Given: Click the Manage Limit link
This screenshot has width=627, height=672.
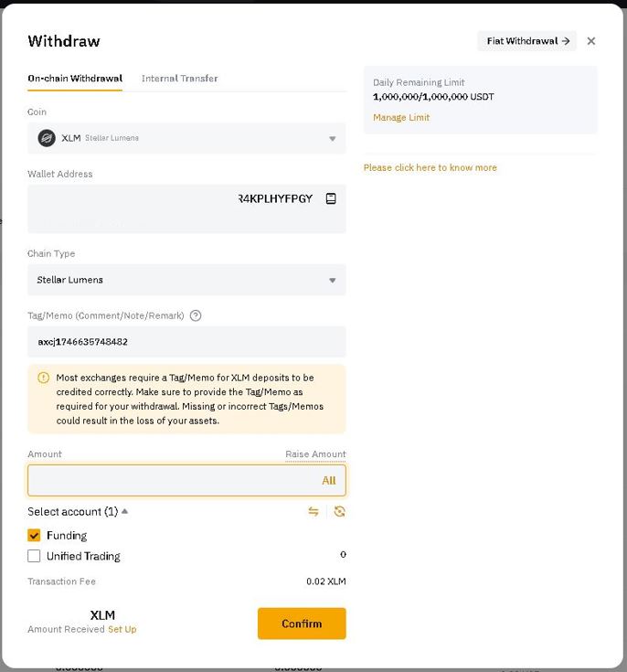Looking at the screenshot, I should tap(401, 117).
